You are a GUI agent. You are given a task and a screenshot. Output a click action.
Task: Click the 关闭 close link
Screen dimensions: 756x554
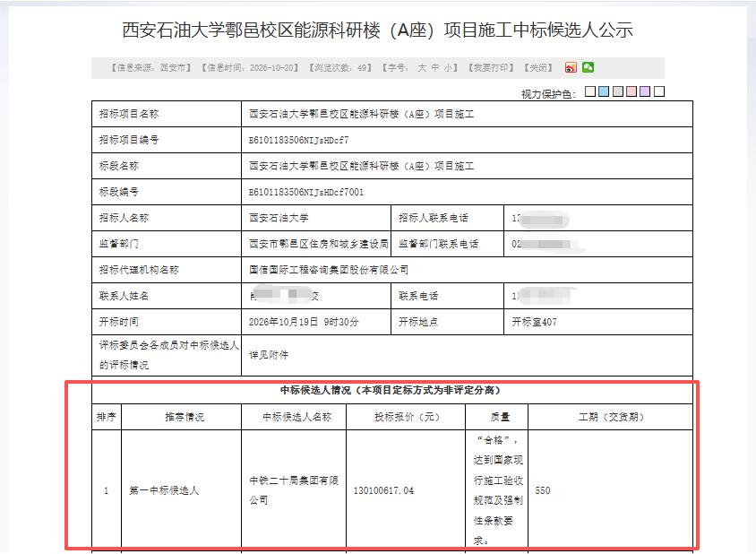[538, 68]
